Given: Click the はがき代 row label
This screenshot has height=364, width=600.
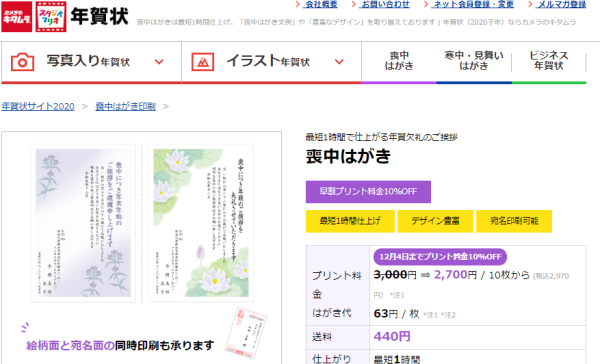Looking at the screenshot, I should coord(332,313).
